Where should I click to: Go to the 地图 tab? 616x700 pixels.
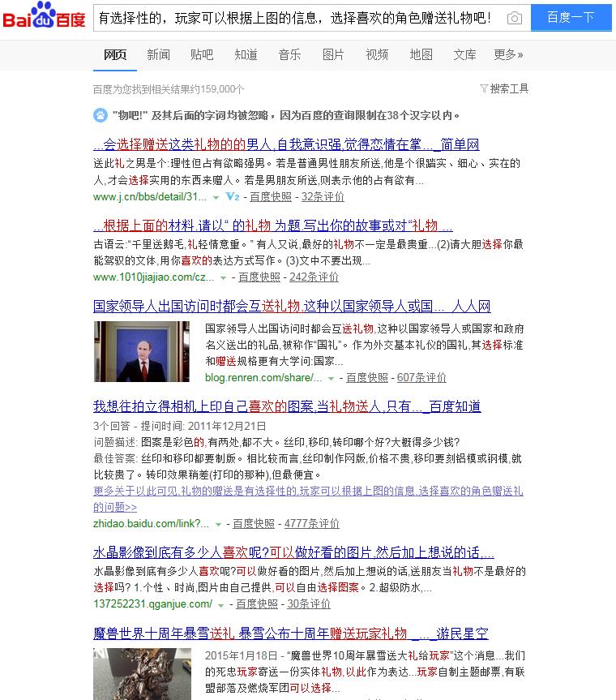(421, 54)
